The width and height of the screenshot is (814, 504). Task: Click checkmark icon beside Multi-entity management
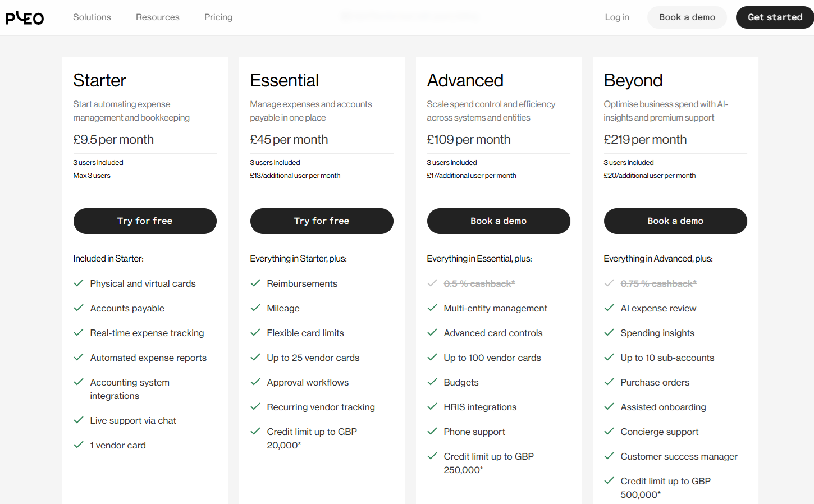(x=432, y=308)
